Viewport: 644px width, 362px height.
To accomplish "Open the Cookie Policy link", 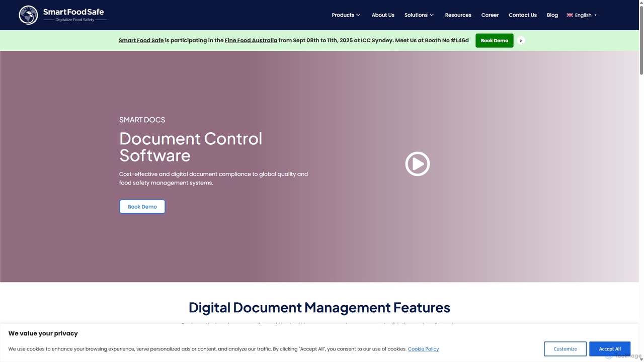I will (423, 349).
